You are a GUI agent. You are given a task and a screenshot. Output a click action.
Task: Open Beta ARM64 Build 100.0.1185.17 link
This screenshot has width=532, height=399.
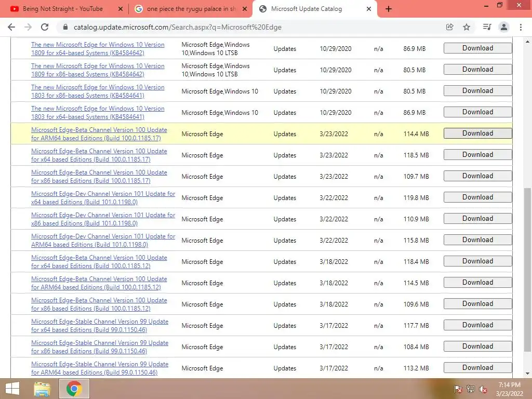click(99, 134)
